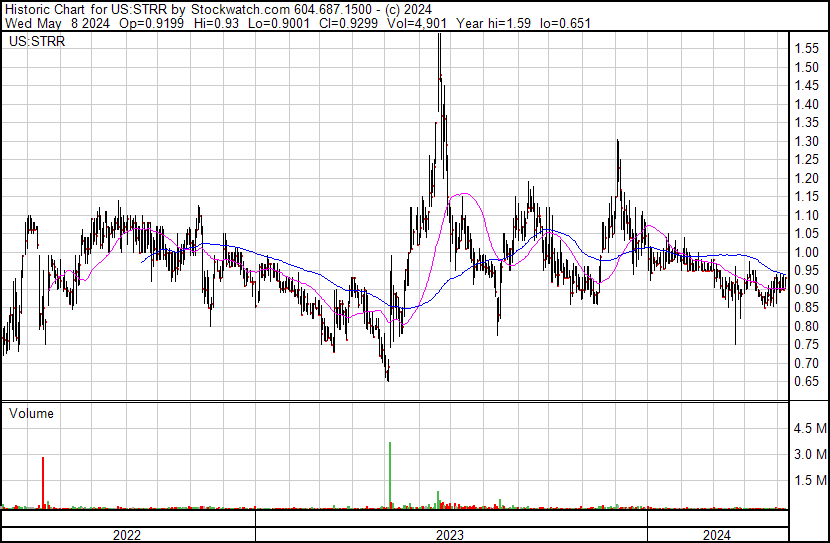Click the US:STRR ticker label in chart
The height and width of the screenshot is (543, 830).
coord(34,42)
